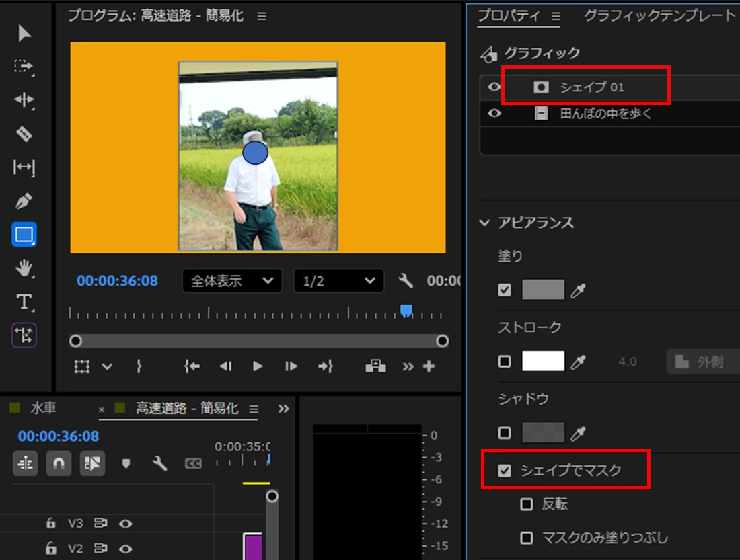The image size is (740, 560).
Task: Collapse the アピアランス section
Action: coord(484,223)
